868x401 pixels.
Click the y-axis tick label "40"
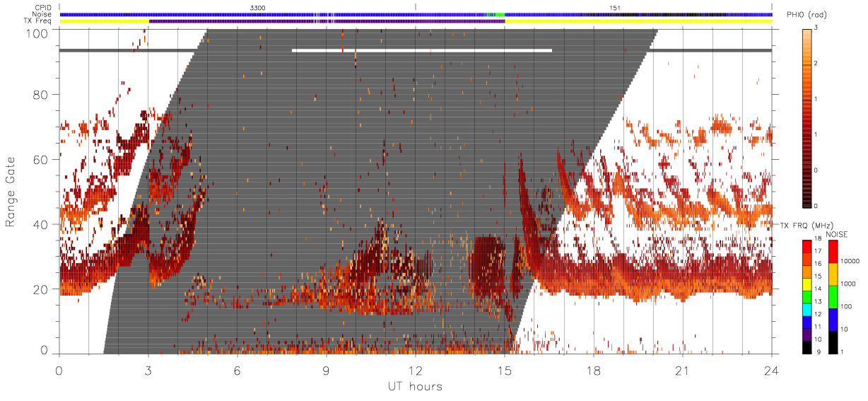[42, 224]
